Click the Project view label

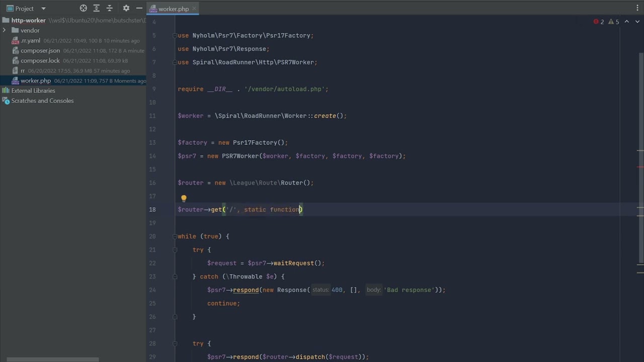point(24,9)
